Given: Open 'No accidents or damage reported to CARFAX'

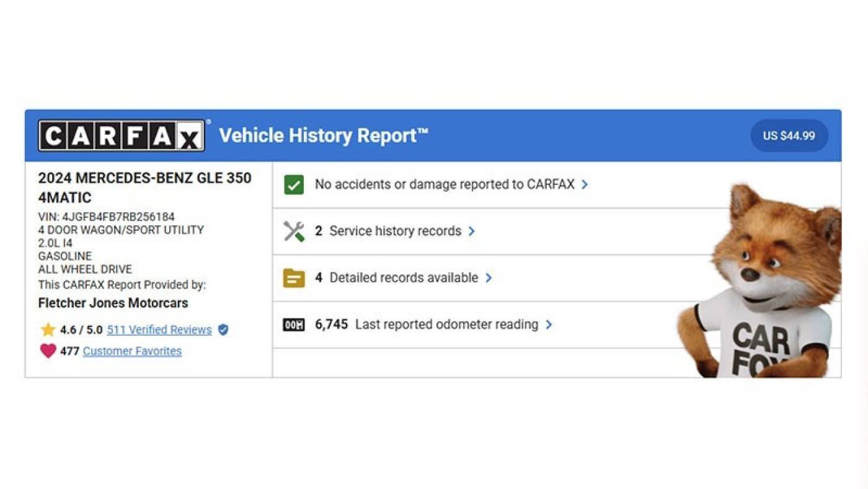Looking at the screenshot, I should pos(445,184).
